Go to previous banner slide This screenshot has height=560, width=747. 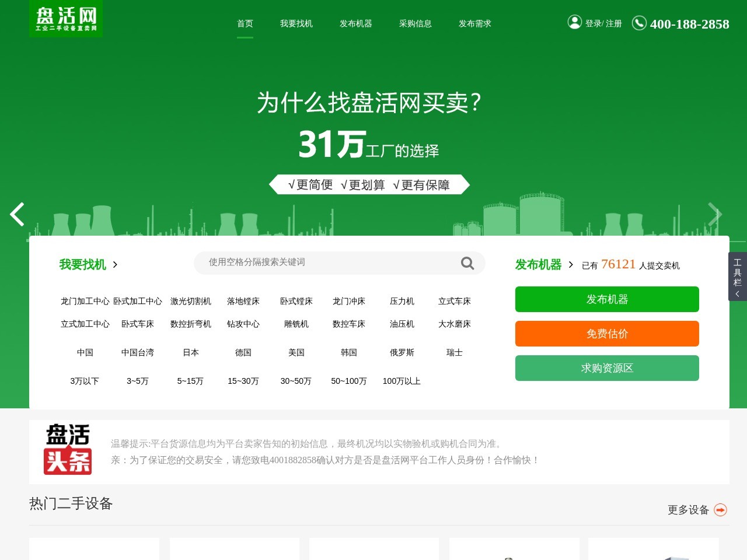tap(17, 214)
